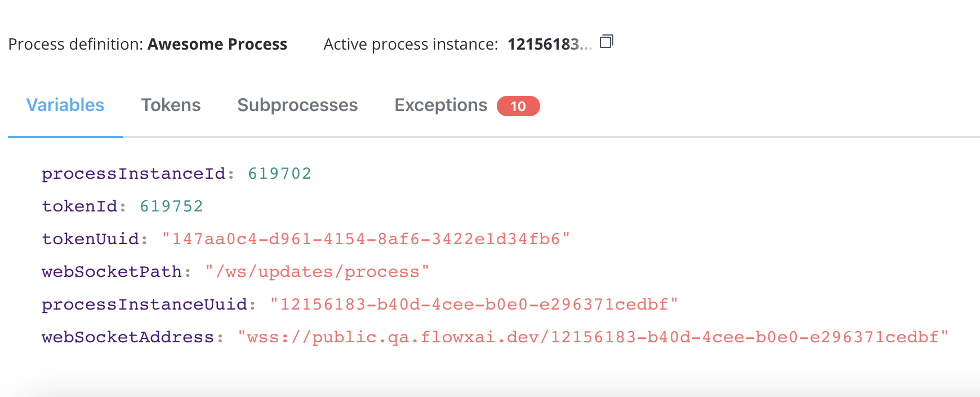Click the /ws/updates/process path value

click(317, 272)
